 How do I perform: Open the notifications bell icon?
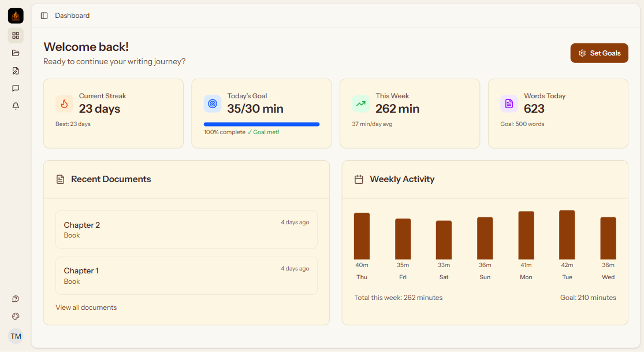(x=16, y=106)
